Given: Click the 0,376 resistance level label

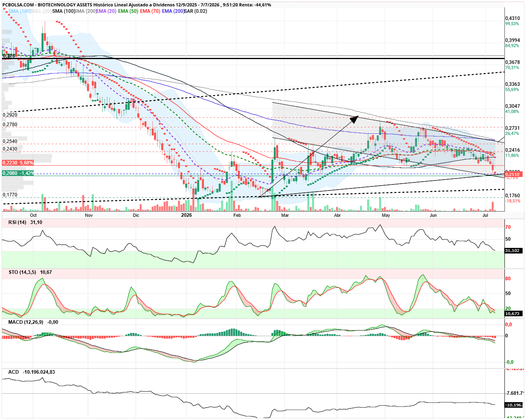Looking at the screenshot, I should click(9, 56).
